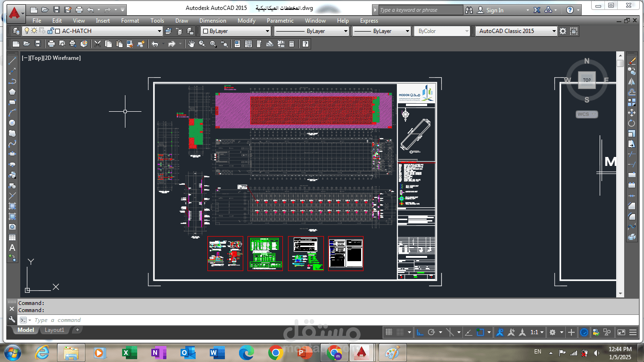Open the Dimension menu
This screenshot has width=644, height=362.
click(213, 21)
